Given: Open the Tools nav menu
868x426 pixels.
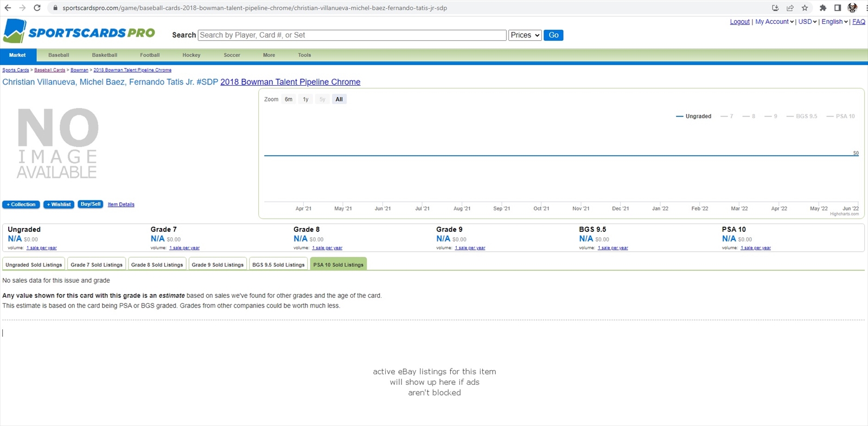Looking at the screenshot, I should (304, 55).
